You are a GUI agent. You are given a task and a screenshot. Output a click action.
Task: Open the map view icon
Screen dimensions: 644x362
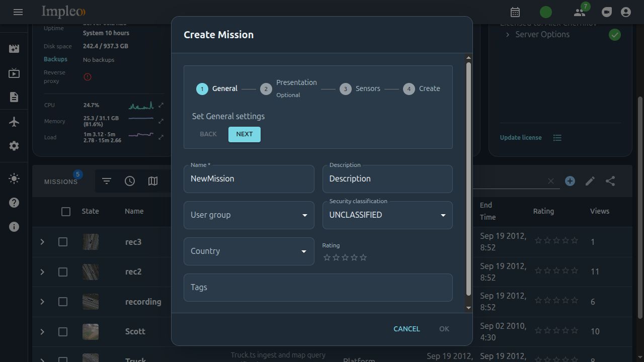click(153, 181)
